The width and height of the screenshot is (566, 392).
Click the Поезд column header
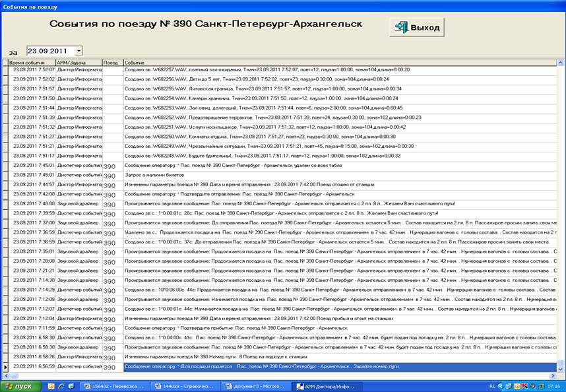[x=112, y=62]
